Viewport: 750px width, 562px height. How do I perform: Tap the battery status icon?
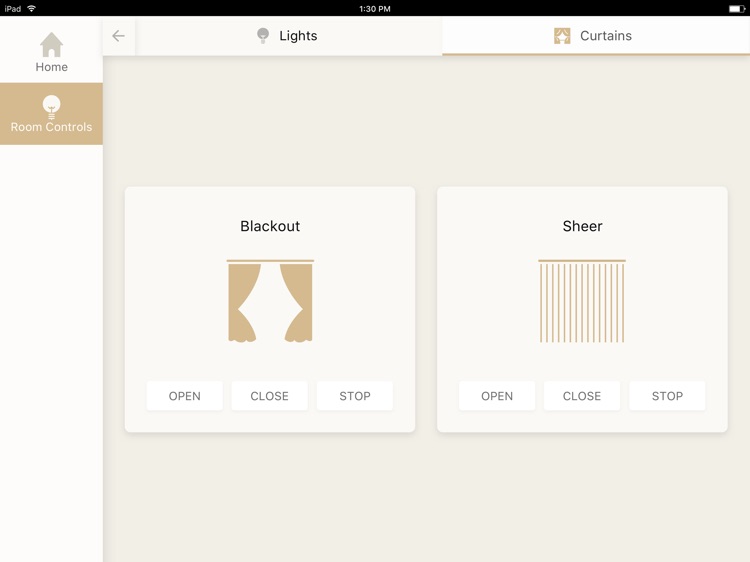tap(737, 9)
